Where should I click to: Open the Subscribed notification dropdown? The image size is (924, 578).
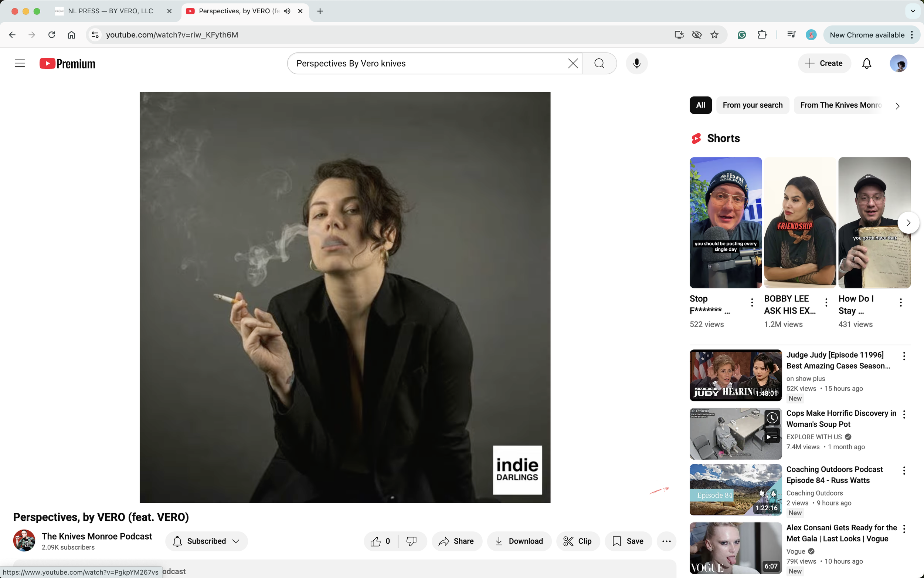[x=206, y=541]
